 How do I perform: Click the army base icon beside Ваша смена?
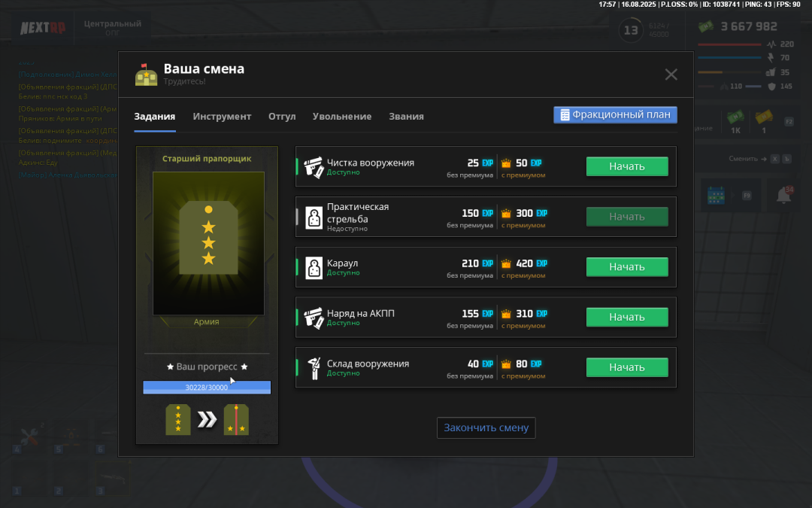click(x=146, y=75)
